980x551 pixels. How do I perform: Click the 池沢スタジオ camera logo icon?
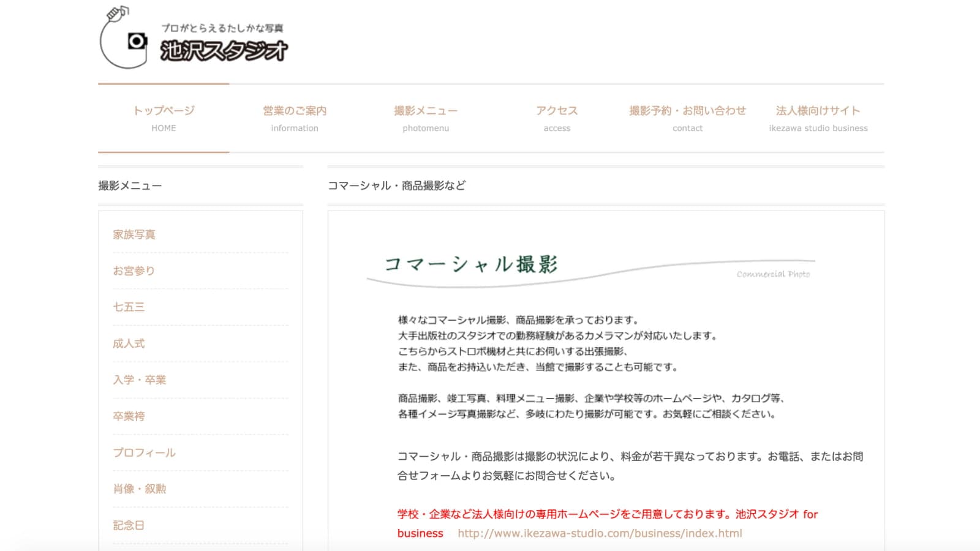(124, 39)
